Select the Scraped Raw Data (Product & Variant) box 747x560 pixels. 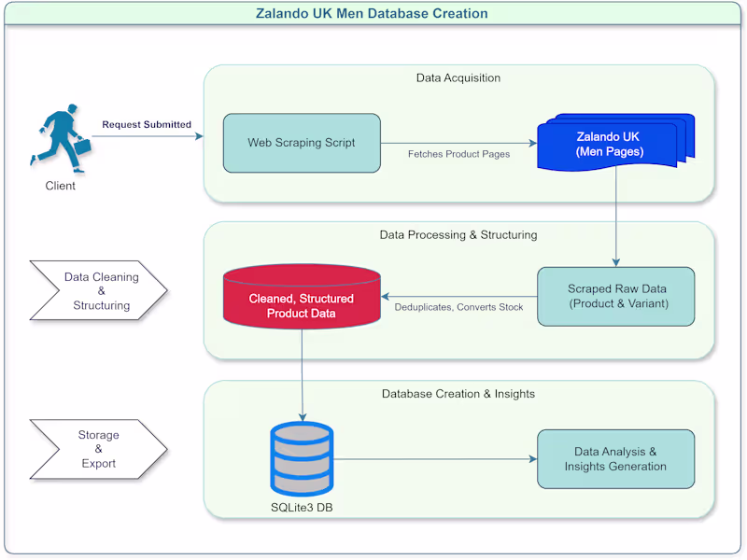coord(616,296)
